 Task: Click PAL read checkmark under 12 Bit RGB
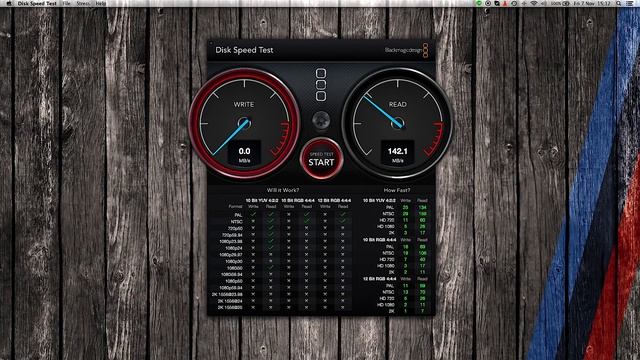point(343,214)
